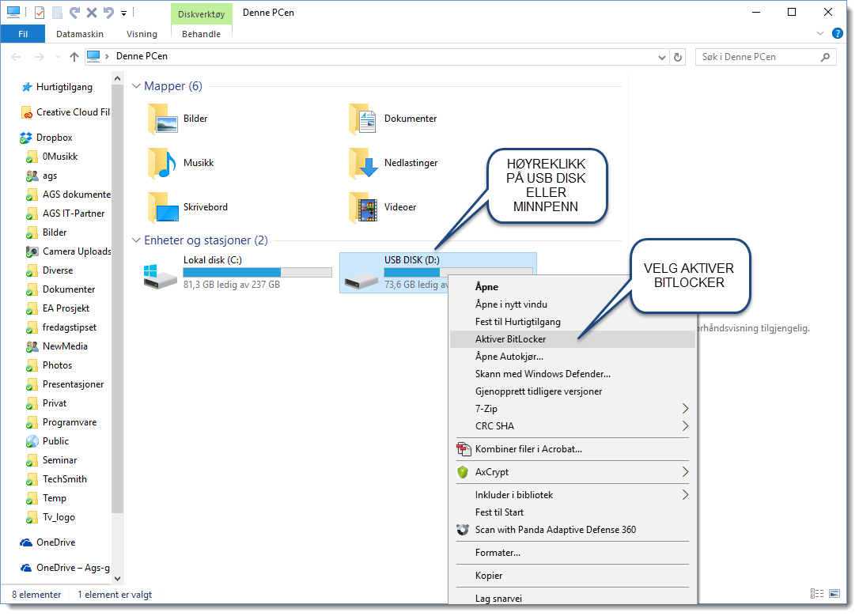Viewport: 859px width, 616px height.
Task: Open the Nedlastinger folder icon
Action: [363, 163]
